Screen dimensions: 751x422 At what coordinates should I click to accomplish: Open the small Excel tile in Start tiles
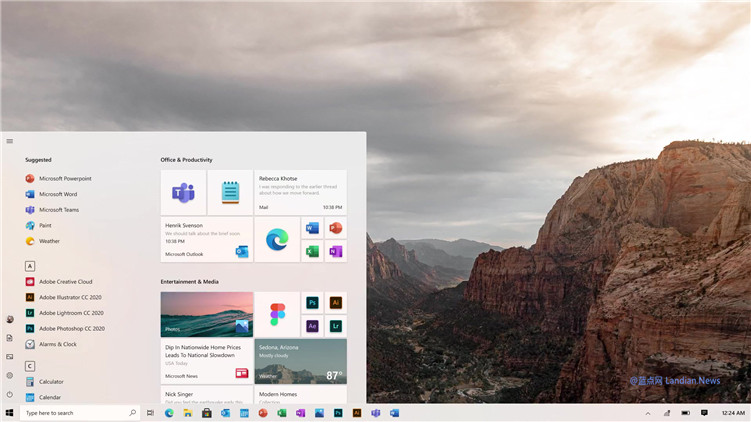(312, 251)
